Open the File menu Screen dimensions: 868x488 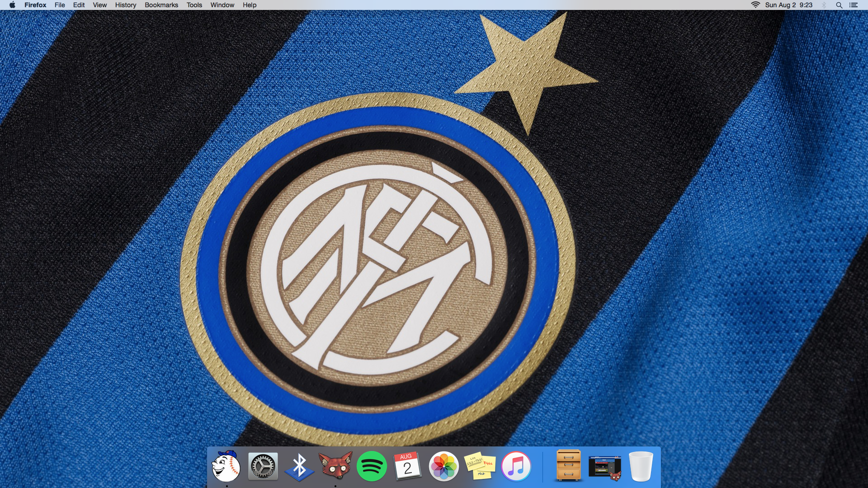pos(60,5)
